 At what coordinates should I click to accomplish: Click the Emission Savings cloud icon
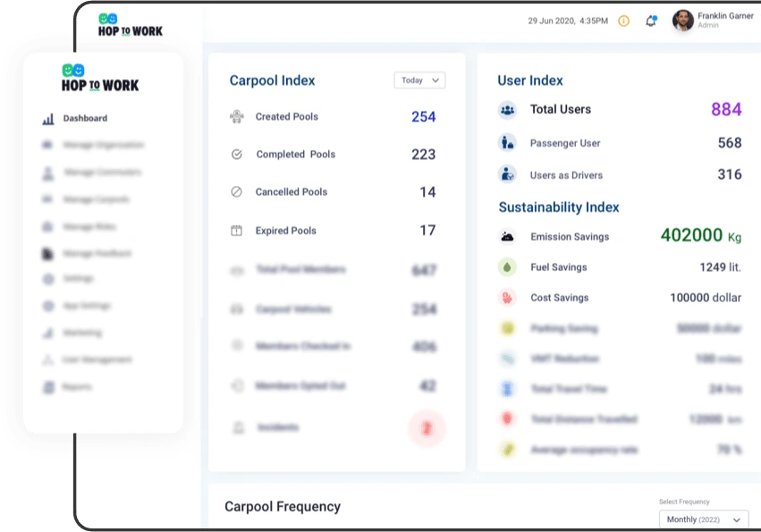coord(507,237)
